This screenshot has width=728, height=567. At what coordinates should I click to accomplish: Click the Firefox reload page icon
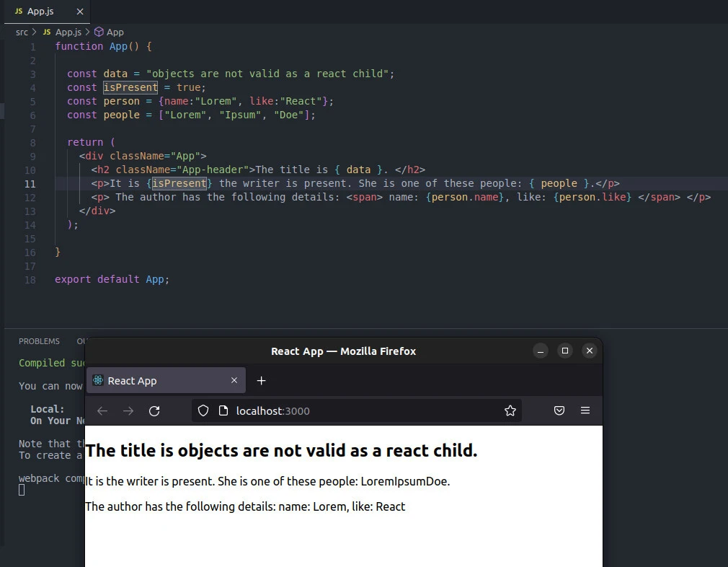point(154,411)
